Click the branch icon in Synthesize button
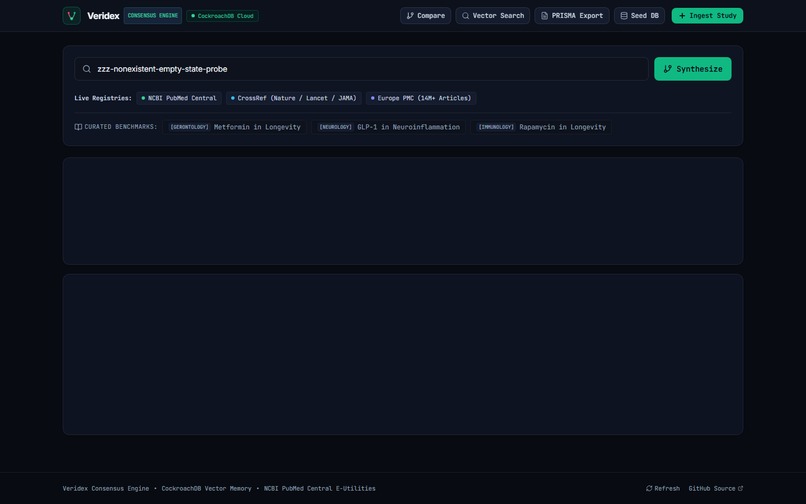The height and width of the screenshot is (504, 806). point(667,69)
